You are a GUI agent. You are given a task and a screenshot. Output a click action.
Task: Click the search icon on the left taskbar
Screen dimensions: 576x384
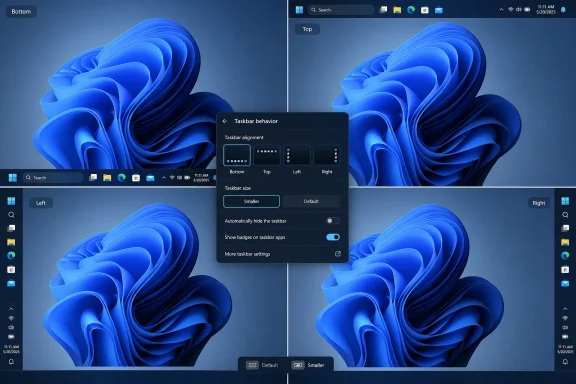coord(11,215)
